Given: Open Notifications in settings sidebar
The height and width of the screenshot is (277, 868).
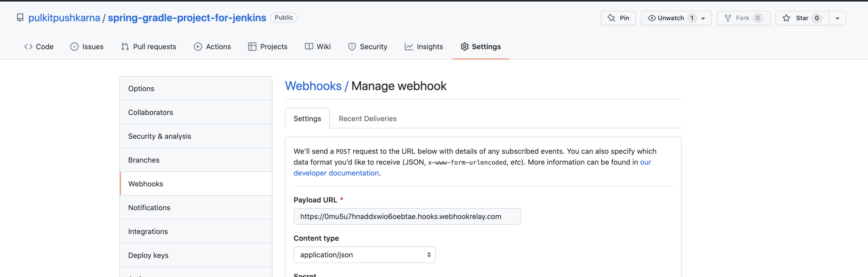Looking at the screenshot, I should click(x=196, y=207).
